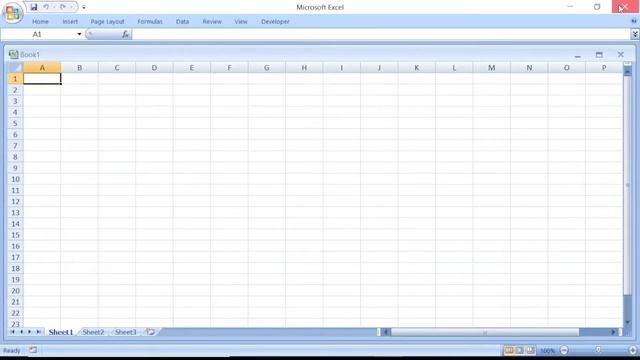The width and height of the screenshot is (640, 360).
Task: Expand the formula bar with chevron
Action: click(635, 34)
